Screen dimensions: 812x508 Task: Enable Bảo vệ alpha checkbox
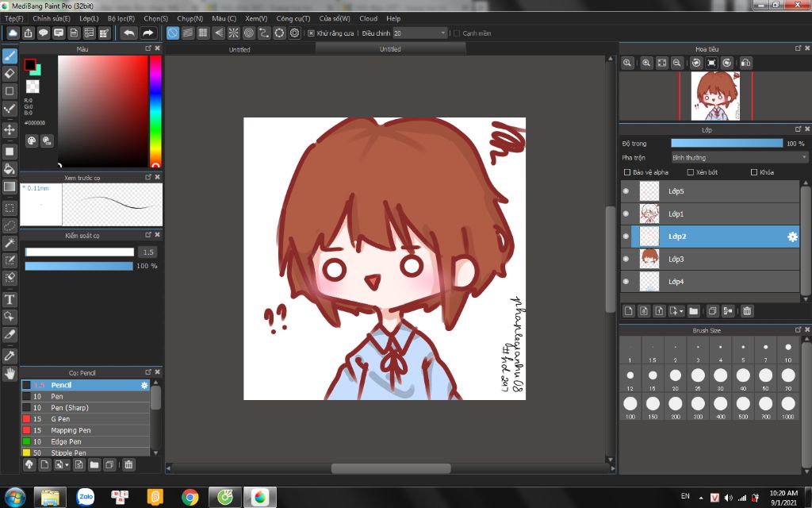[627, 172]
